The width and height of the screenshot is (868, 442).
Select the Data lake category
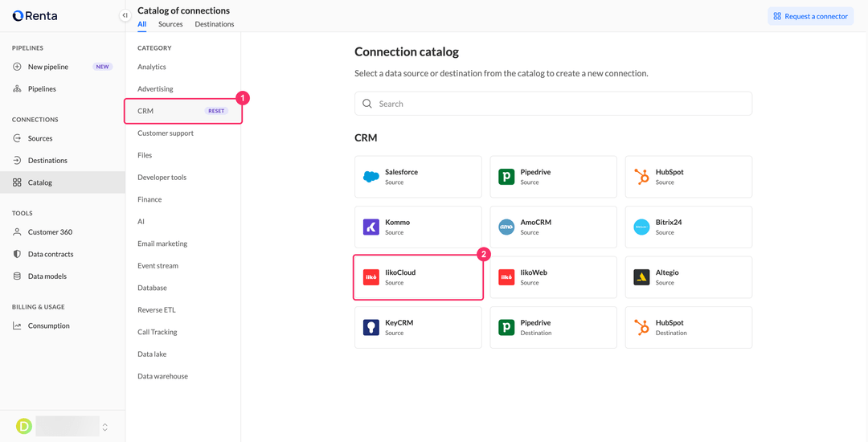(152, 354)
